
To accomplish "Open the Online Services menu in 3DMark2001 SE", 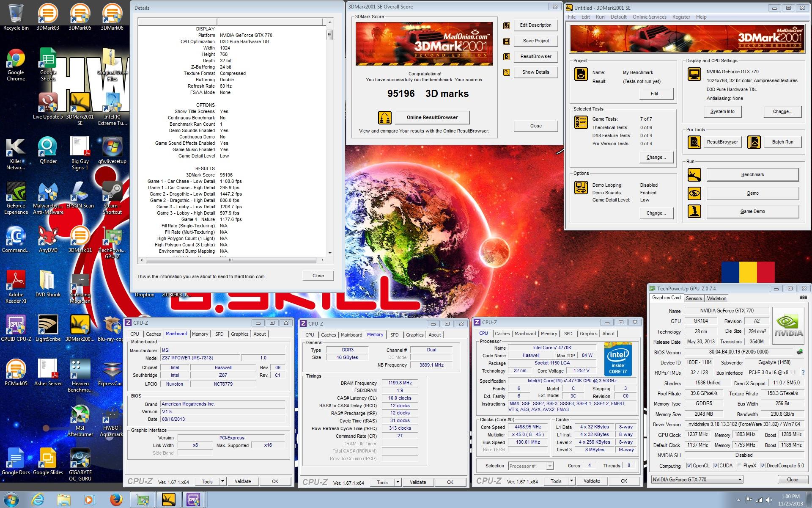I will coord(649,17).
